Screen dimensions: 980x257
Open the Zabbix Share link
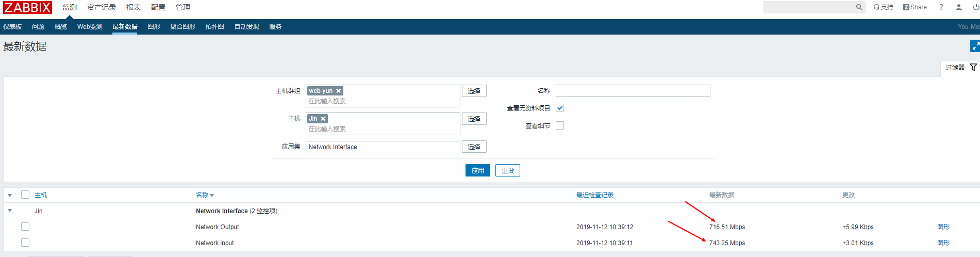[915, 7]
